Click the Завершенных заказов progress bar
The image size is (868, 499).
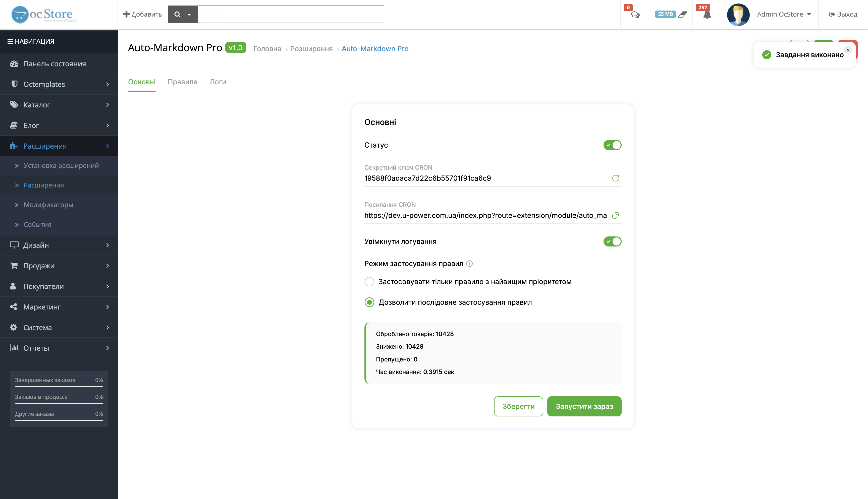(59, 387)
